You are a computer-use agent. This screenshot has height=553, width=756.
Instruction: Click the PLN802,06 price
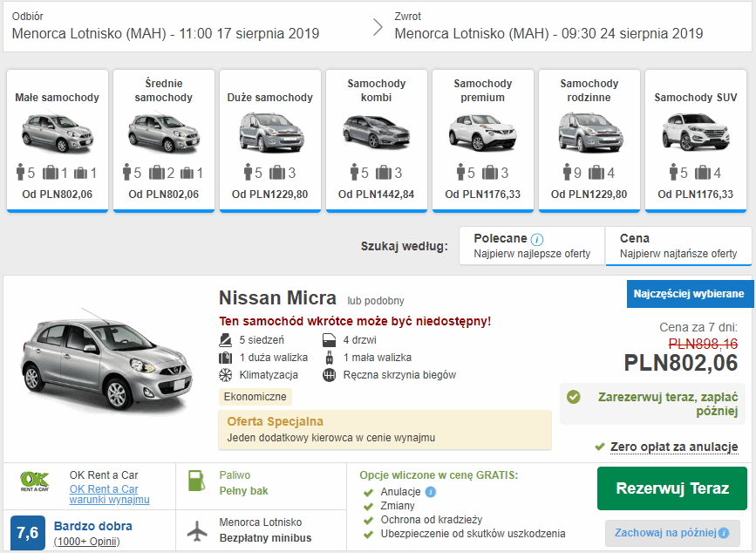681,363
